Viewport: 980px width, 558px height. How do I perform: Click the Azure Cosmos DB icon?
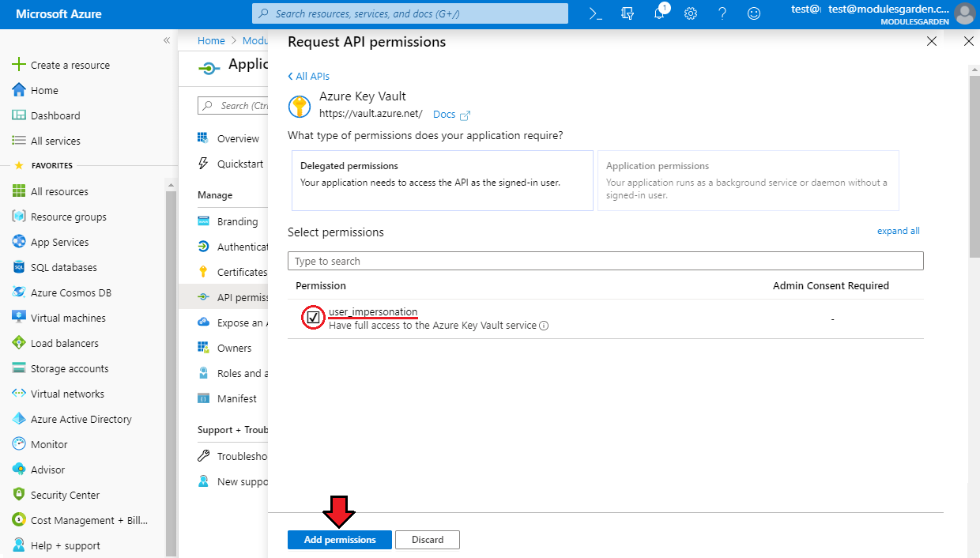pyautogui.click(x=19, y=292)
